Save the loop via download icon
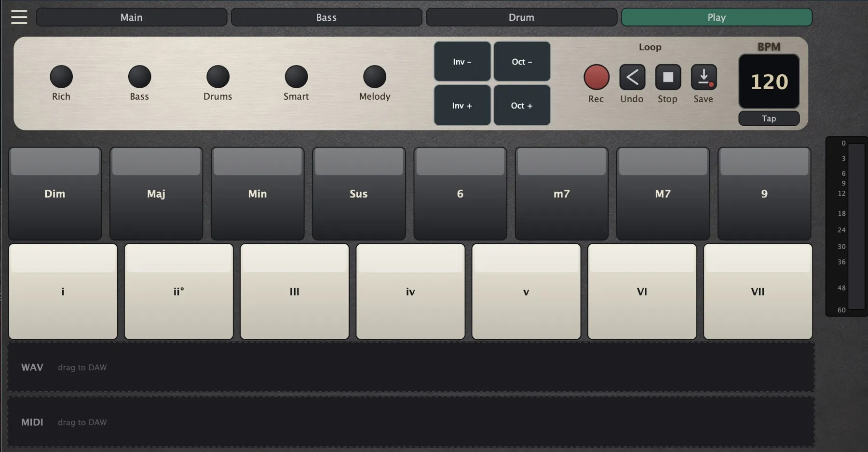Viewport: 868px width, 452px height. pyautogui.click(x=704, y=77)
